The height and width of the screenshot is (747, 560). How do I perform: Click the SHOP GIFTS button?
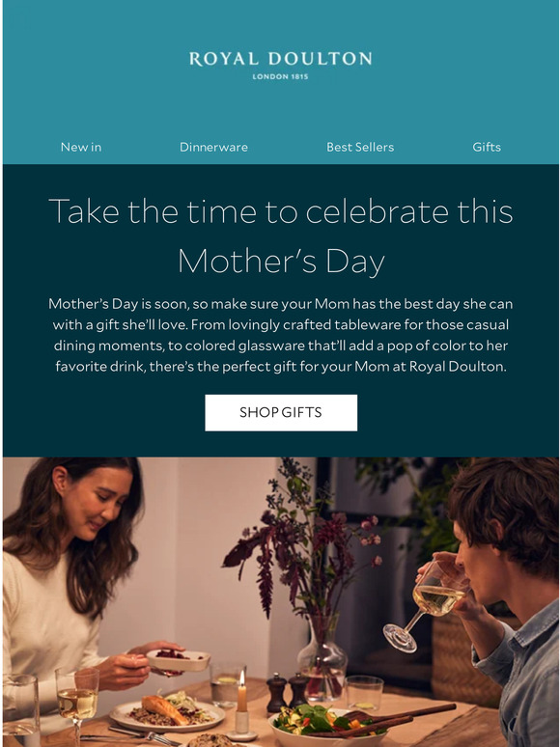(281, 412)
